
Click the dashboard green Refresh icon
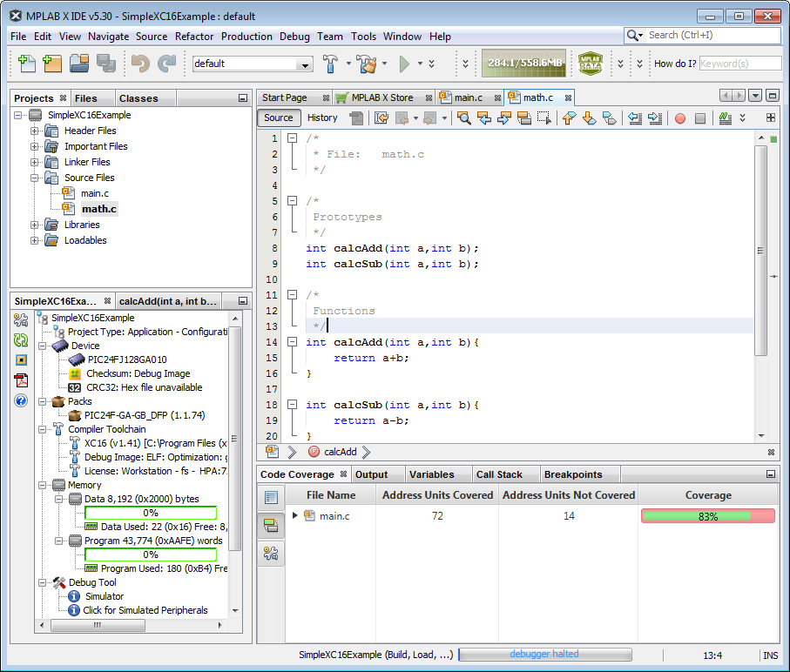pos(21,339)
